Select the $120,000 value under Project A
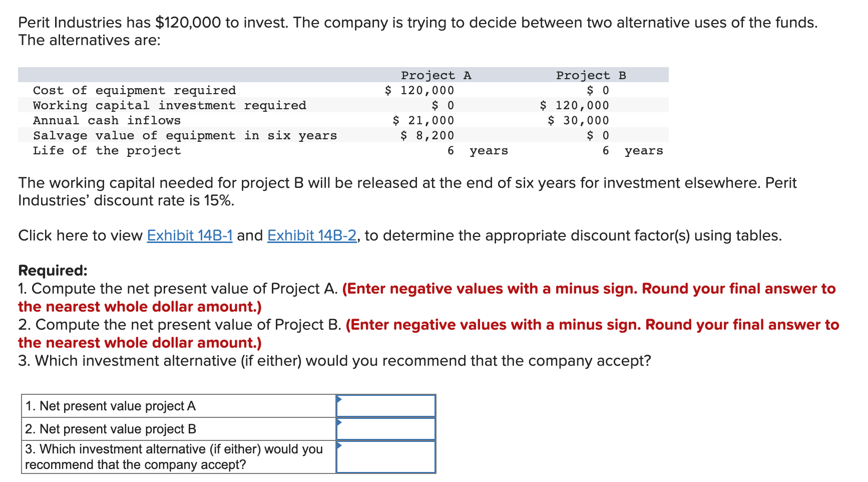This screenshot has width=868, height=482. [419, 90]
